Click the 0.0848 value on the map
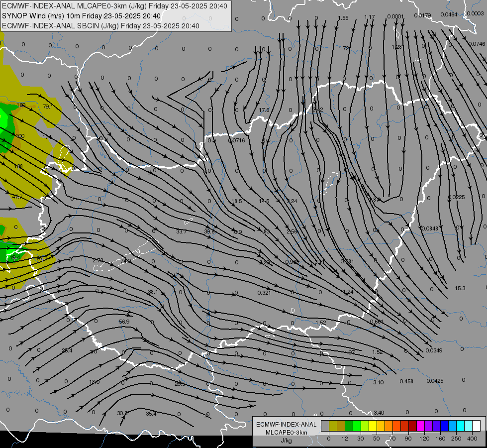 coord(430,228)
